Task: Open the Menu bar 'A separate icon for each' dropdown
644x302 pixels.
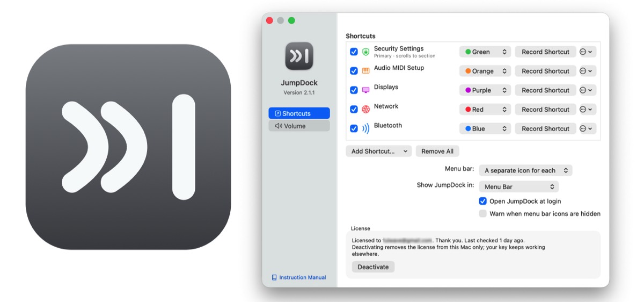Action: [526, 170]
